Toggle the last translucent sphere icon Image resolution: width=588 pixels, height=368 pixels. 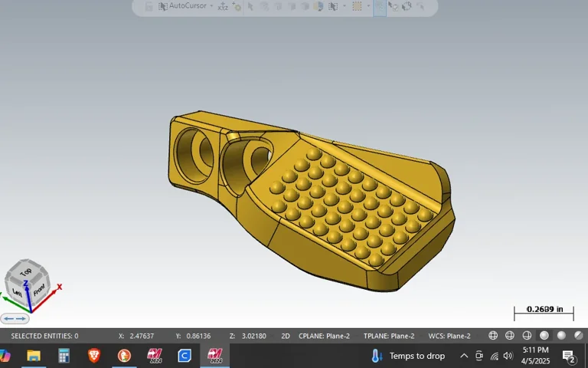tap(578, 336)
